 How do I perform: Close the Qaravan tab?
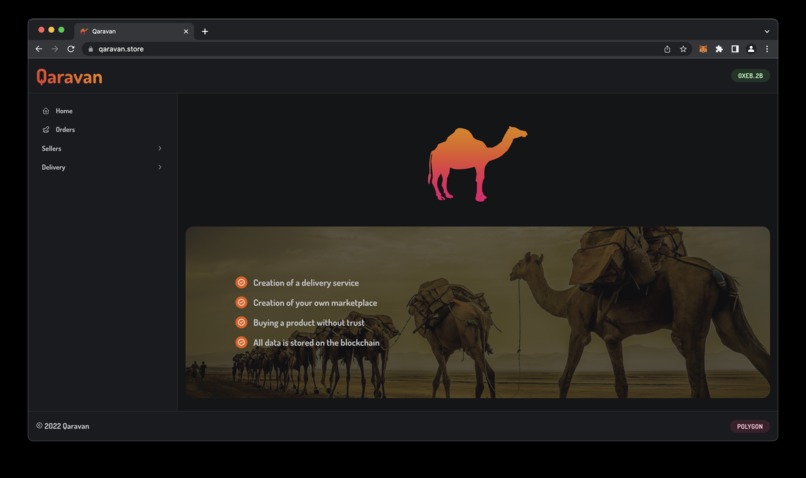click(x=186, y=31)
